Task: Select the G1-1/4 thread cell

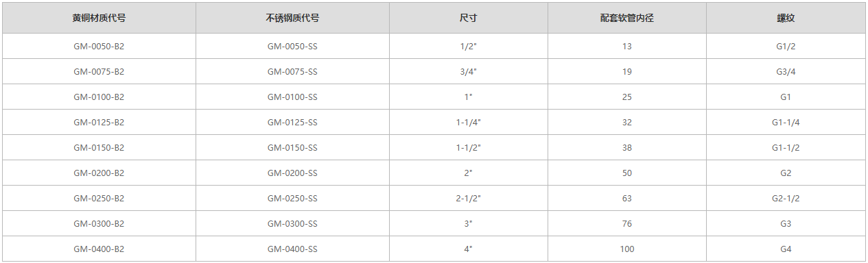Action: (x=786, y=123)
